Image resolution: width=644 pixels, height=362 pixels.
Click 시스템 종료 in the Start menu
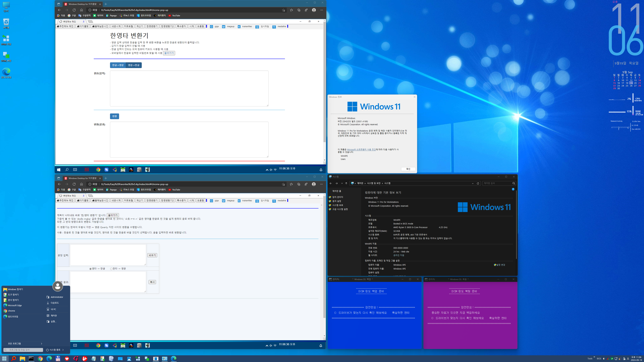pyautogui.click(x=53, y=350)
